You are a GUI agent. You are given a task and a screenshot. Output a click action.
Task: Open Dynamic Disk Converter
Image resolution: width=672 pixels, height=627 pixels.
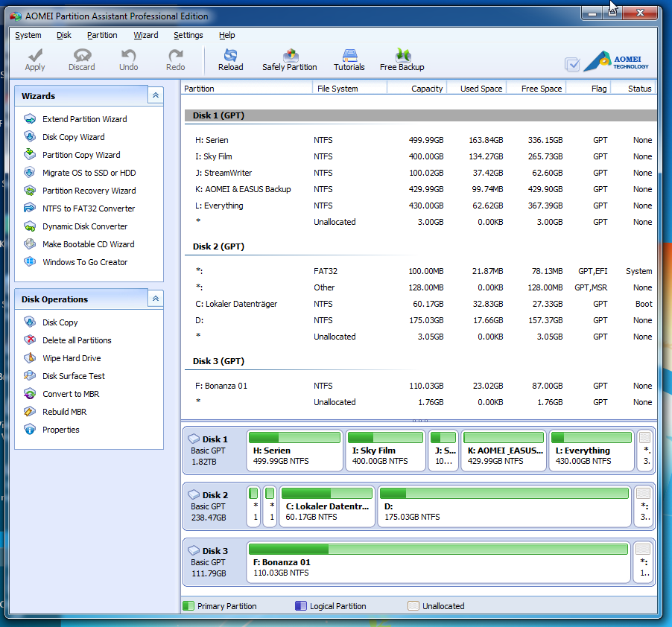[x=85, y=226]
